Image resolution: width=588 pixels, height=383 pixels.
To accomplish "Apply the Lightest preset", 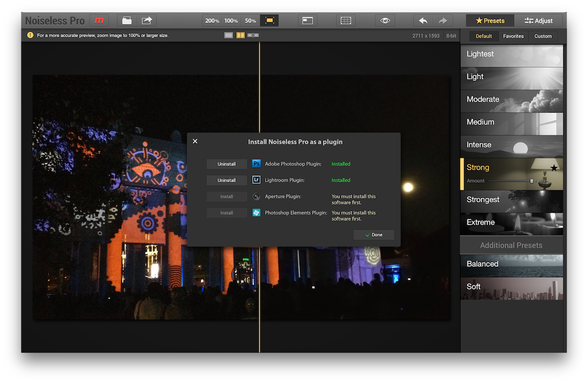I will [x=512, y=56].
